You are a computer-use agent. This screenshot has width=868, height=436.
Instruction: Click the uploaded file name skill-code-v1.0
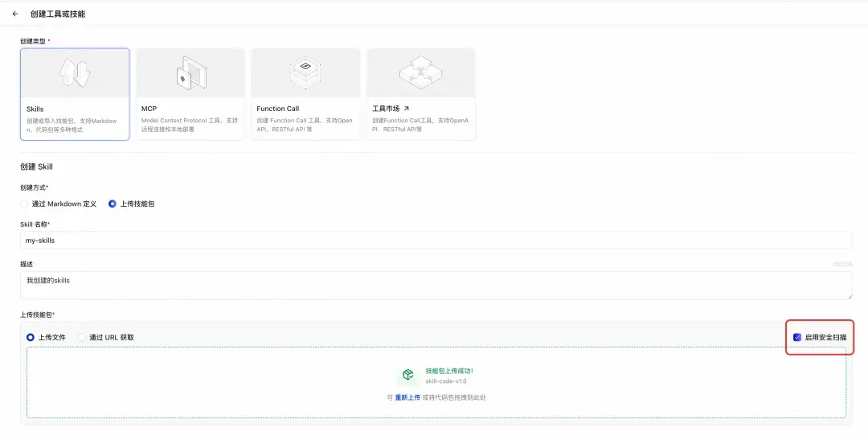pos(445,381)
